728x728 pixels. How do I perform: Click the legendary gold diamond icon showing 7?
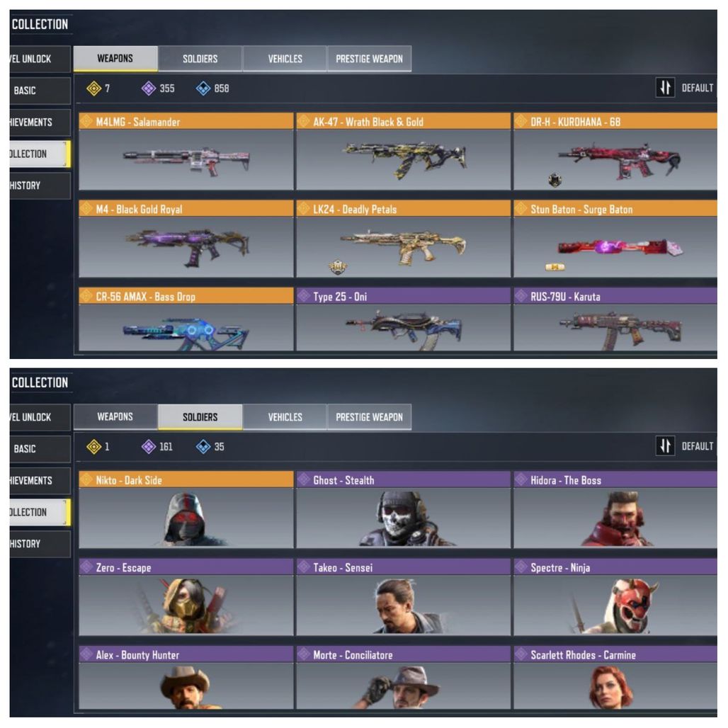(93, 89)
